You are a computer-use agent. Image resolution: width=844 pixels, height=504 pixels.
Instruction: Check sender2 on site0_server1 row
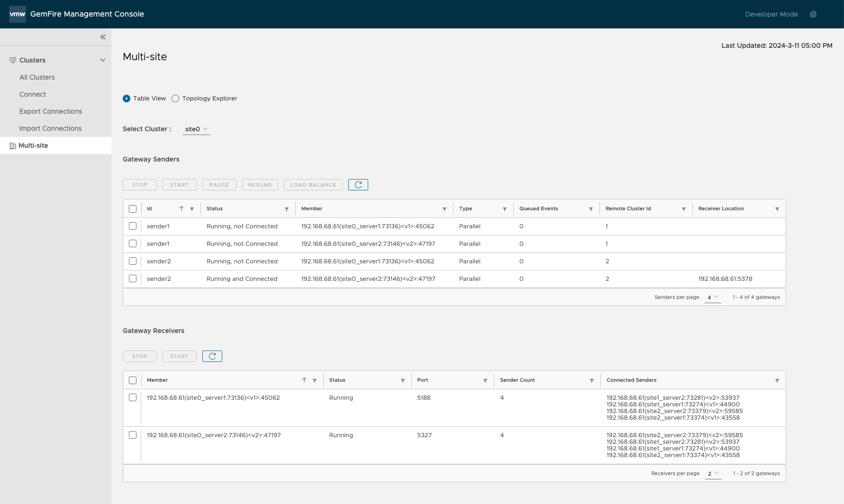(133, 261)
